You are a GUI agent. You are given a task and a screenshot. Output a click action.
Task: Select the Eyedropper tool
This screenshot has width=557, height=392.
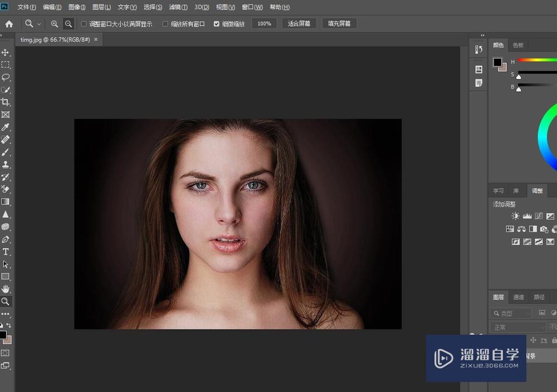[x=6, y=128]
